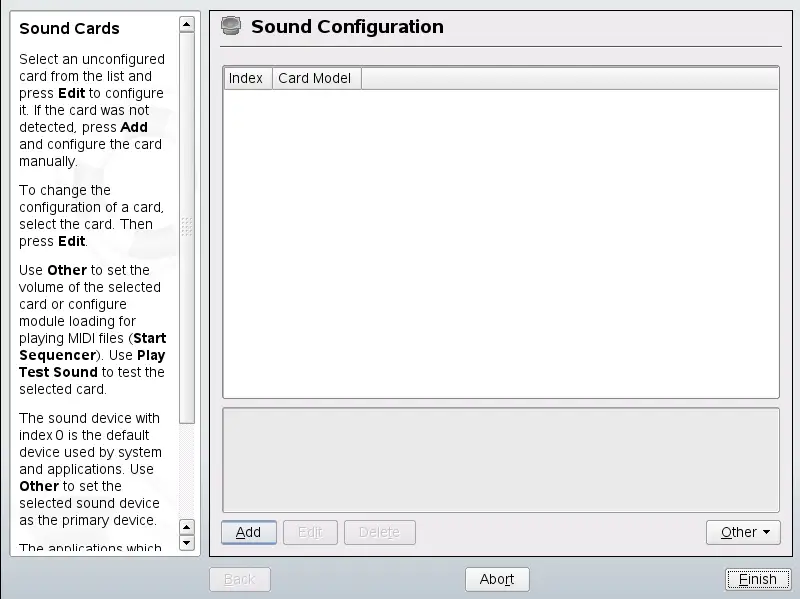800x599 pixels.
Task: Click the top scroll-up arrow in help panel
Action: 186,23
